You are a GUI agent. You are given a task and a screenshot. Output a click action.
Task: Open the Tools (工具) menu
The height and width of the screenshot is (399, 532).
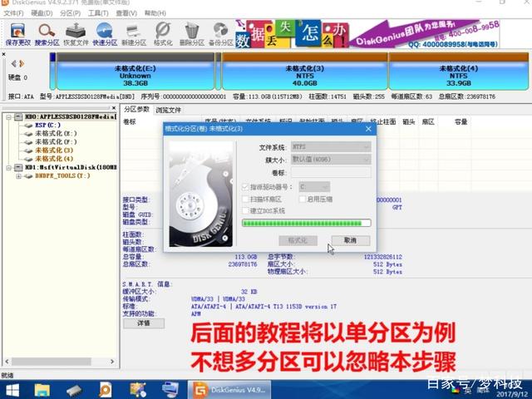click(x=98, y=13)
